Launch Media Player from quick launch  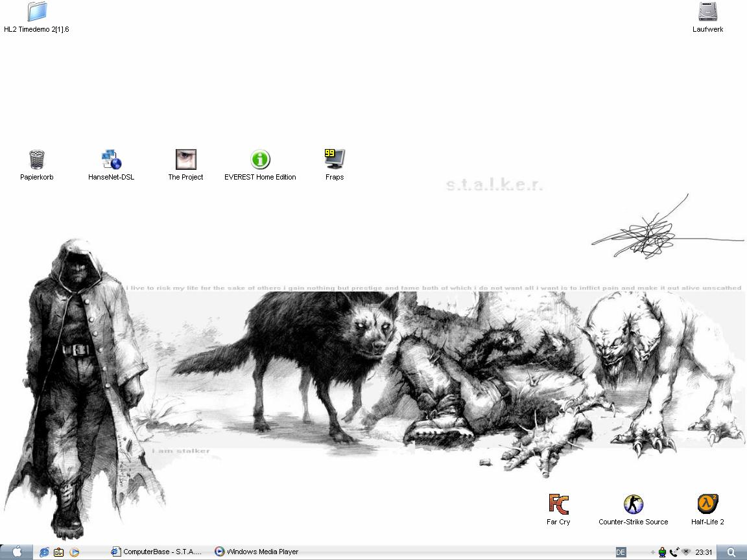(74, 552)
